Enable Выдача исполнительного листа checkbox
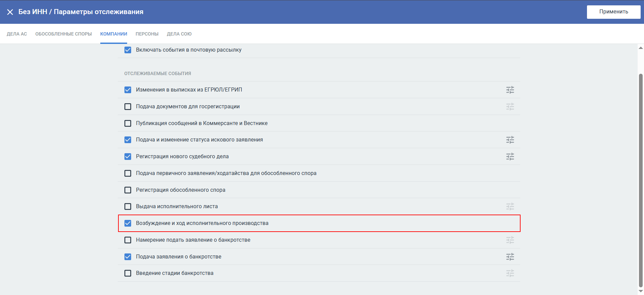 coord(128,206)
